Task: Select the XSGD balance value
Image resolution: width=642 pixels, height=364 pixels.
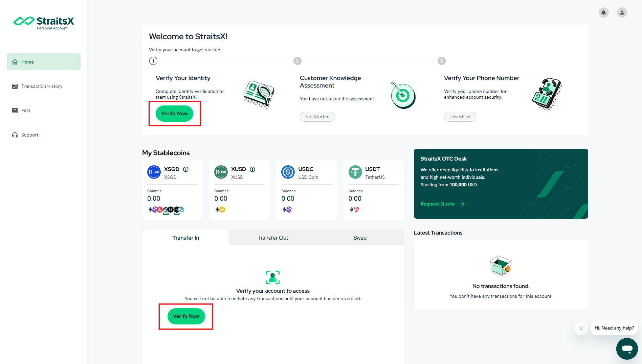Action: pos(154,199)
